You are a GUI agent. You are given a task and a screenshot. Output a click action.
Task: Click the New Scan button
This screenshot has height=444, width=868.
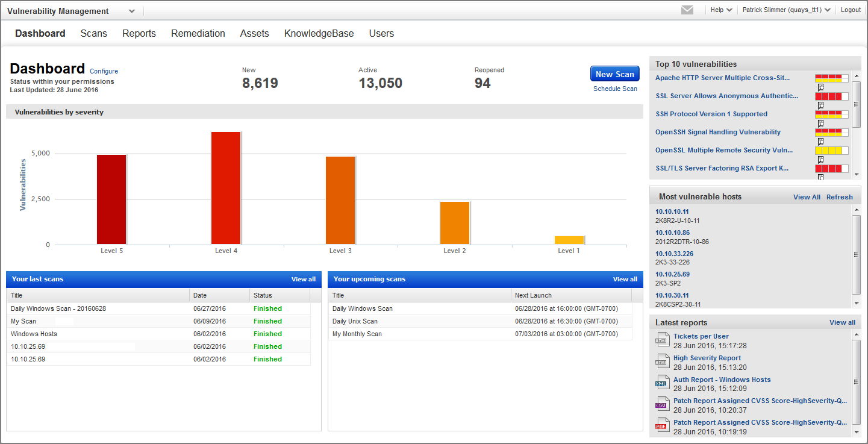[x=614, y=74]
